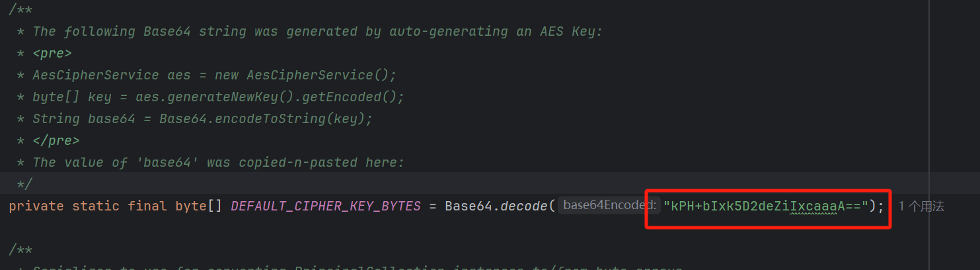
Task: Click the opening <pre> tag
Action: tap(52, 54)
